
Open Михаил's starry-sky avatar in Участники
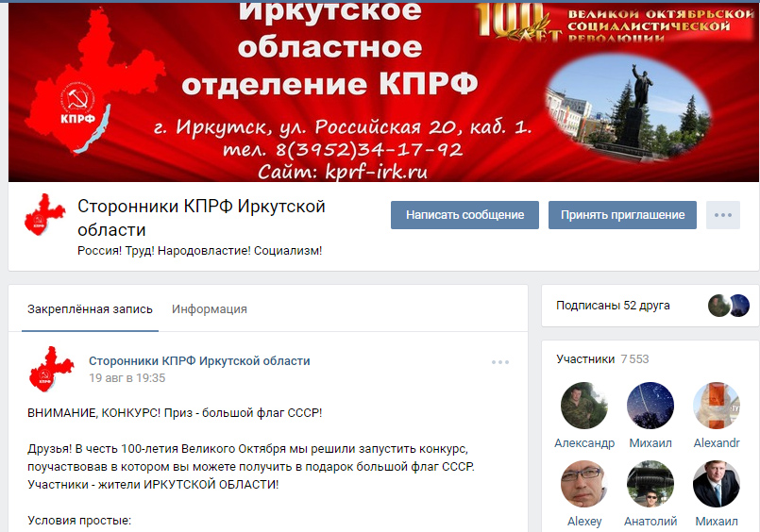(x=650, y=406)
